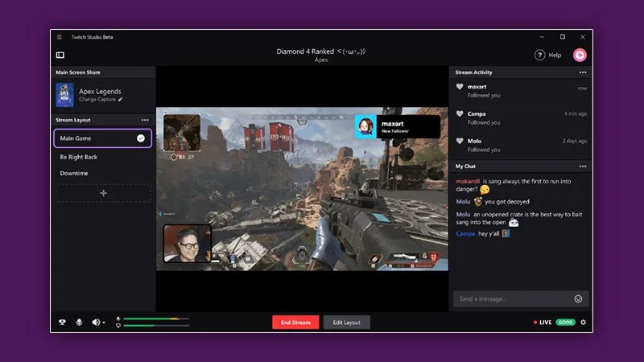Click the Help label
Image resolution: width=644 pixels, height=362 pixels.
555,55
